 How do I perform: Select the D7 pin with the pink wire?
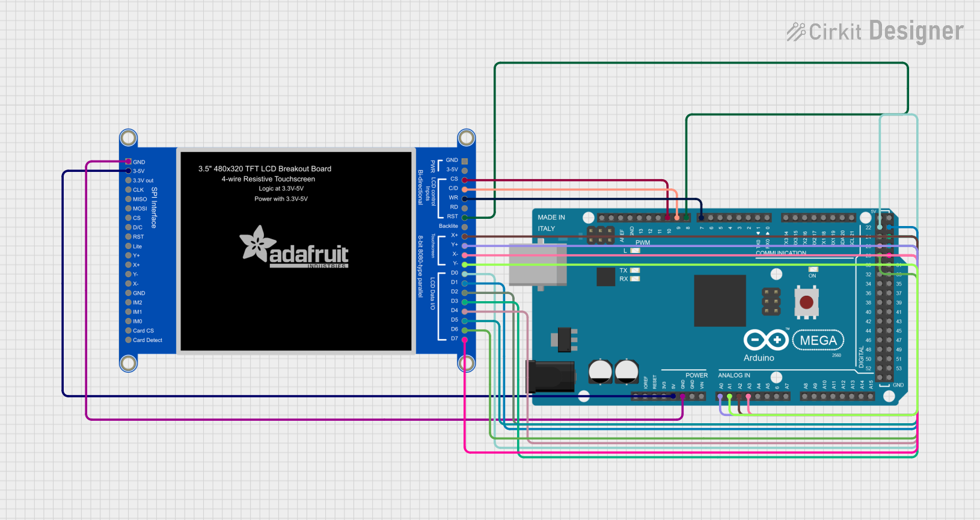point(464,340)
